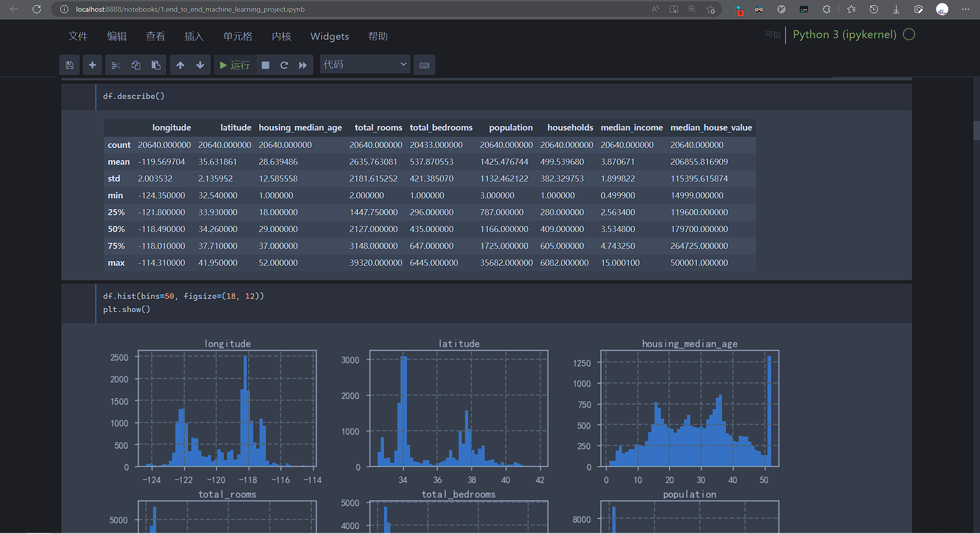Paste cells below icon in toolbar
This screenshot has width=980, height=534.
click(156, 65)
